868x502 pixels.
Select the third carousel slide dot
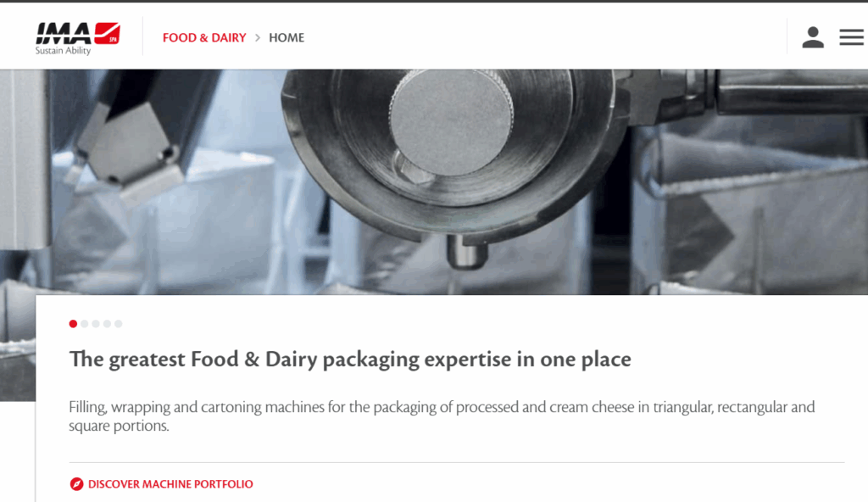[x=96, y=324]
